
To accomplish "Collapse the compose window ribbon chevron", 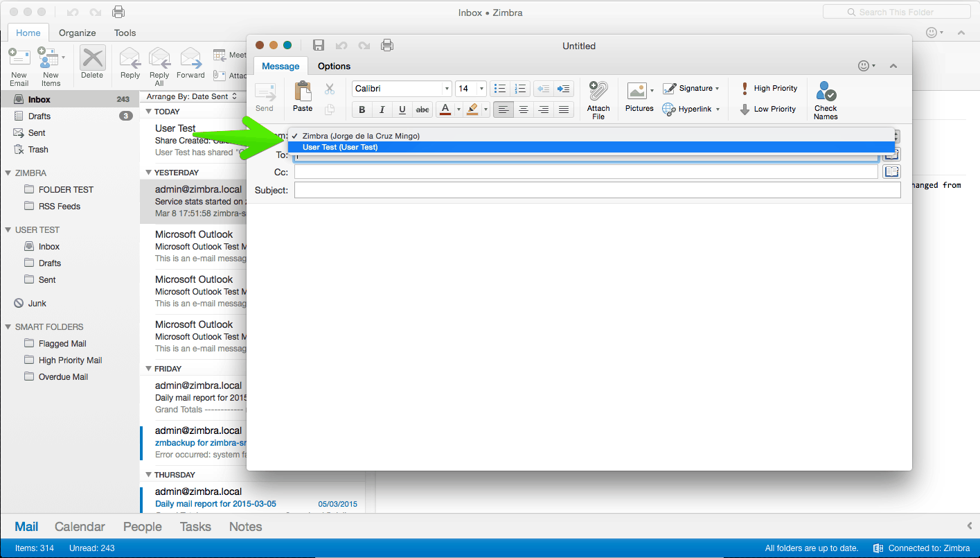I will point(893,66).
